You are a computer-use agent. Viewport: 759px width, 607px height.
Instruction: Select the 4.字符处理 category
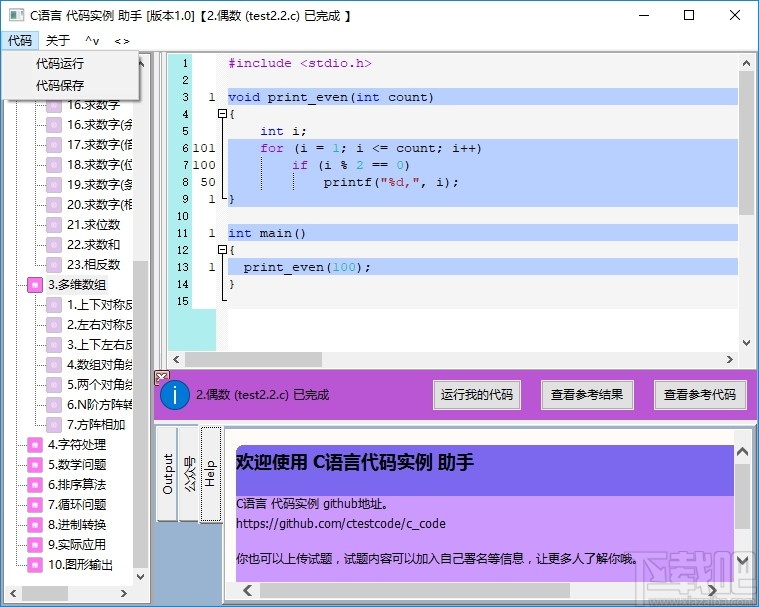click(77, 444)
